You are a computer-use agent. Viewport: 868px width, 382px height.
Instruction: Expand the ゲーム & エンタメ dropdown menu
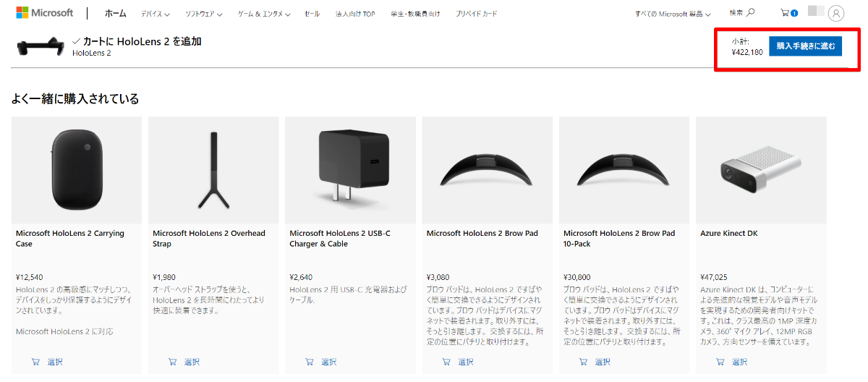[264, 14]
